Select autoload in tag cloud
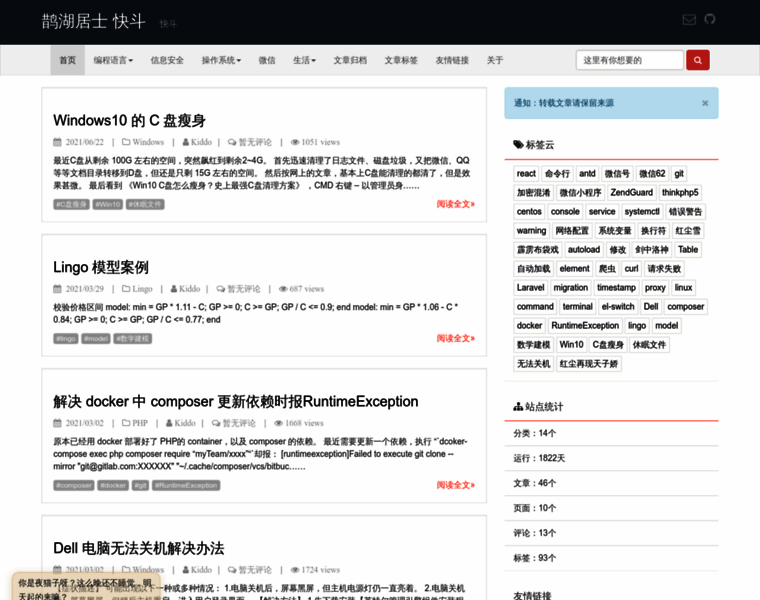This screenshot has height=600, width=760. pos(584,250)
